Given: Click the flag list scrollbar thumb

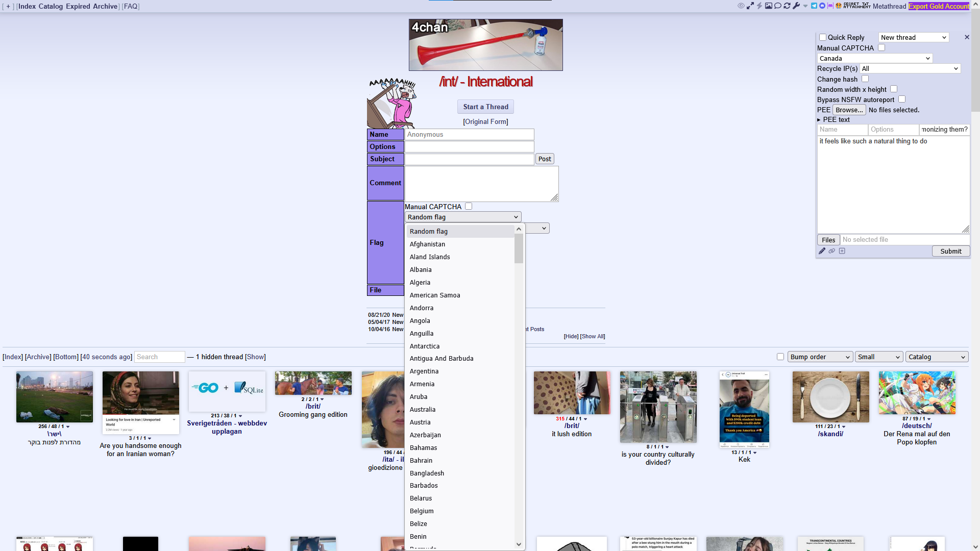Looking at the screenshot, I should click(x=519, y=248).
